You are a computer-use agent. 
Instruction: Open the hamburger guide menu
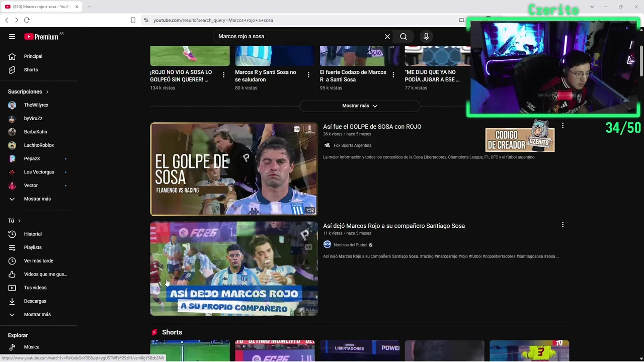coord(12,36)
